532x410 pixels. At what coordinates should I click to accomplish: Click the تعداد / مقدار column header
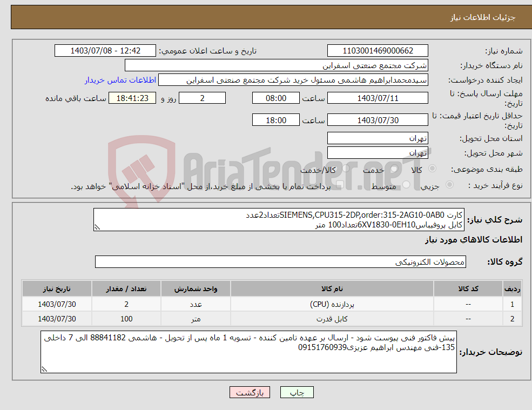coord(126,288)
